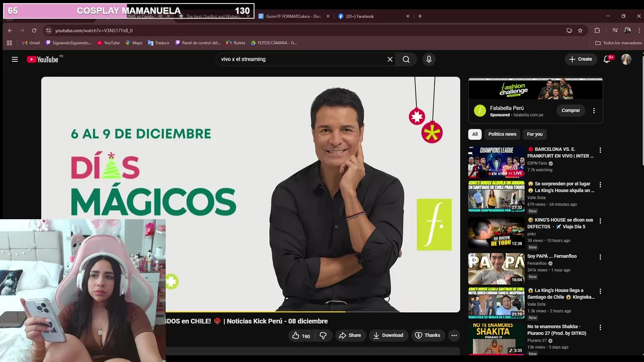Open SiguiendoSiguiendo bookmark
Screen dimensions: 644x362
(x=68, y=43)
